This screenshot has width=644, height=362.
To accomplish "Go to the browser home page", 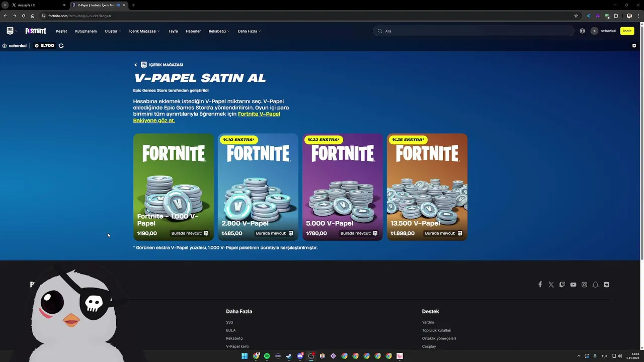I will tap(33, 16).
